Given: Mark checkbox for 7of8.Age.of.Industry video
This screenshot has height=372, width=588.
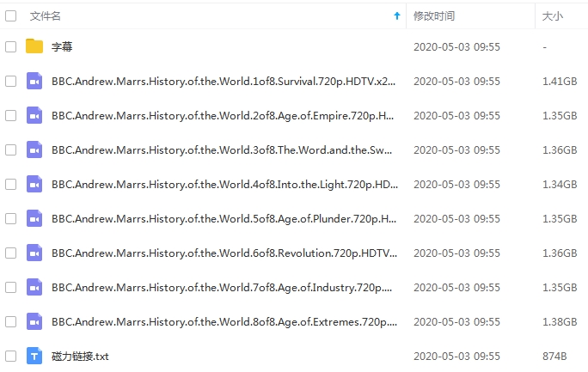Looking at the screenshot, I should (11, 287).
